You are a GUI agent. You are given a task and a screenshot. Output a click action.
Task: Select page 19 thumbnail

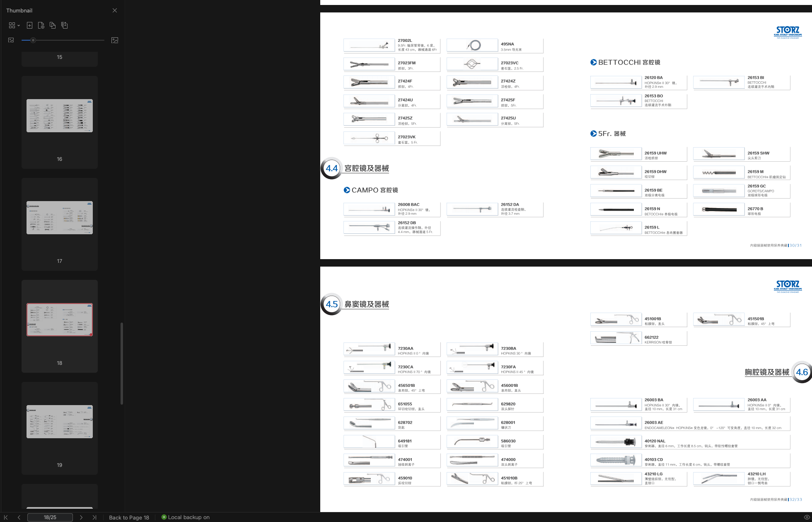pyautogui.click(x=60, y=422)
